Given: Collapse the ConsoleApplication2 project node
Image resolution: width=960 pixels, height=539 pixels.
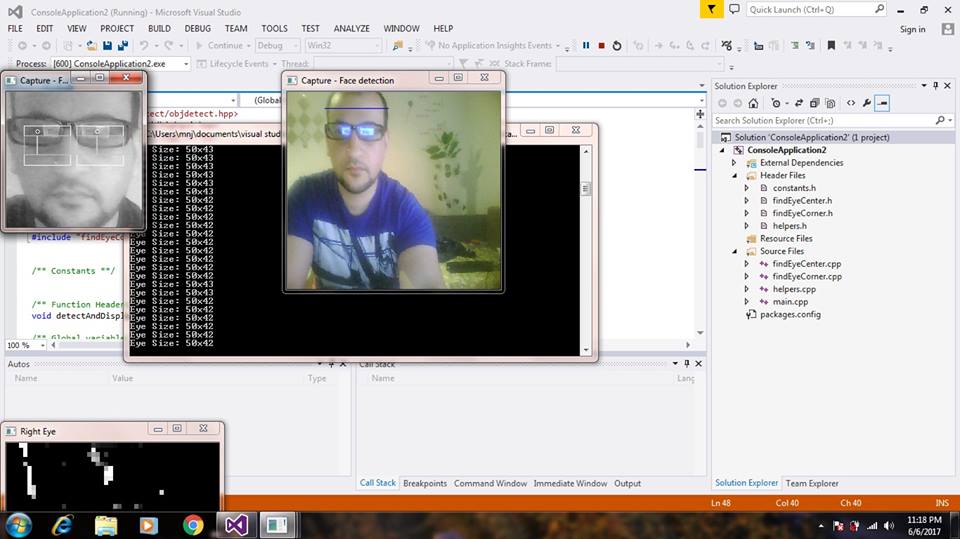Looking at the screenshot, I should (722, 150).
